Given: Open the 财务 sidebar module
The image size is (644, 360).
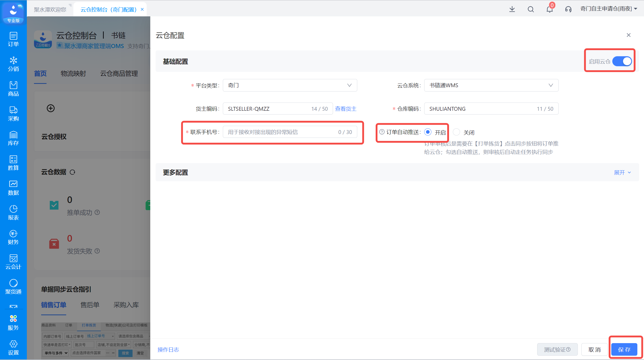Looking at the screenshot, I should (13, 237).
